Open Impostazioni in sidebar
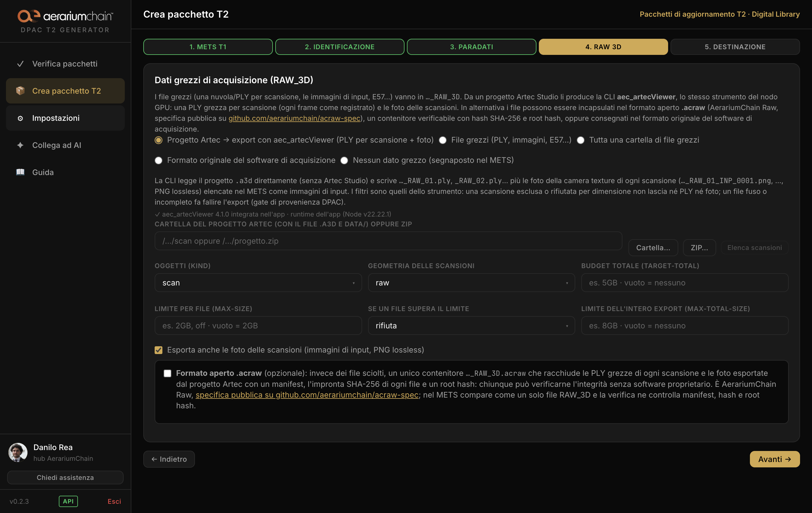The height and width of the screenshot is (513, 812). [x=65, y=118]
